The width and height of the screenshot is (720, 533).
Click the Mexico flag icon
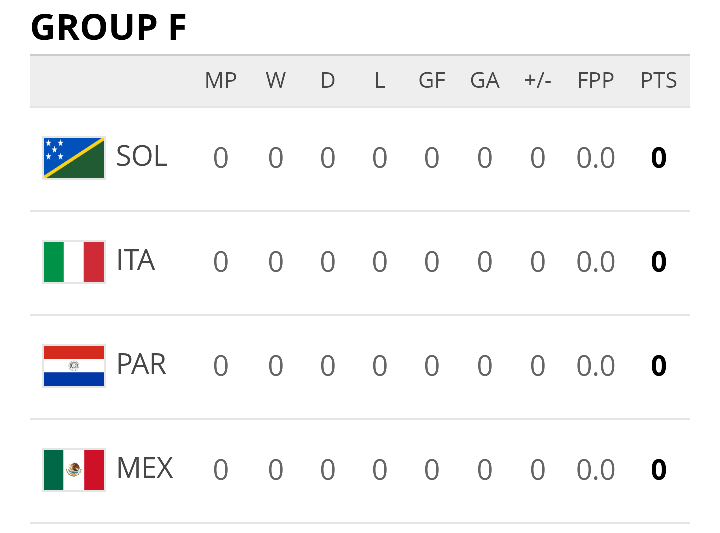coord(74,470)
